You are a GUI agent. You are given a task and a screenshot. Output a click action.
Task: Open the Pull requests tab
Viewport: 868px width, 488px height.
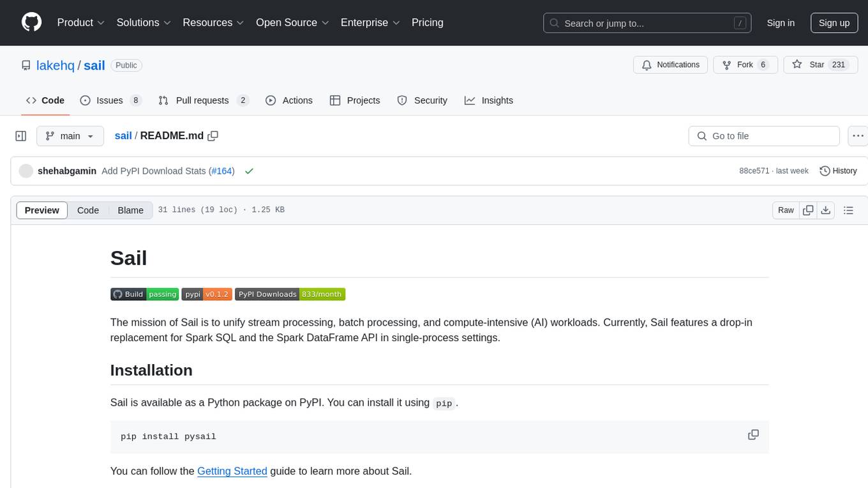coord(203,100)
